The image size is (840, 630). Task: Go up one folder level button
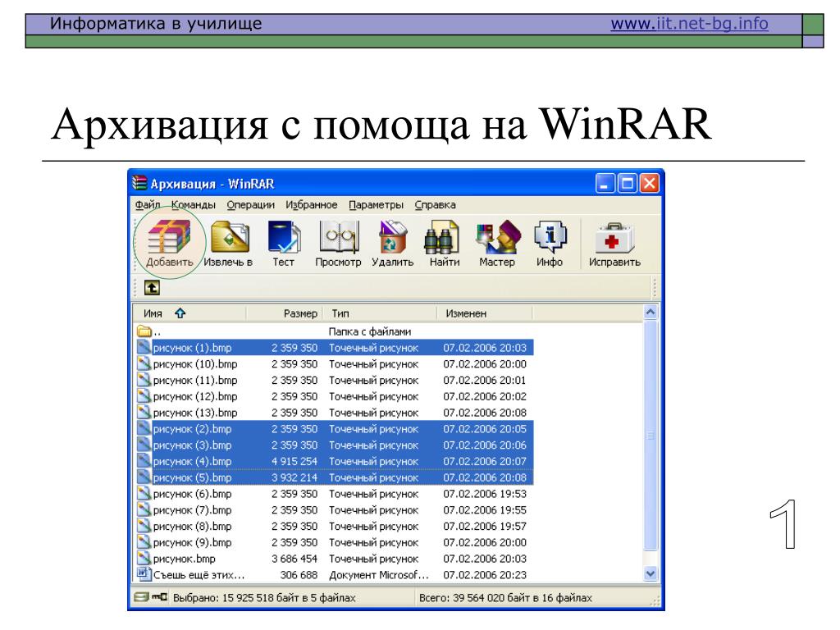152,288
